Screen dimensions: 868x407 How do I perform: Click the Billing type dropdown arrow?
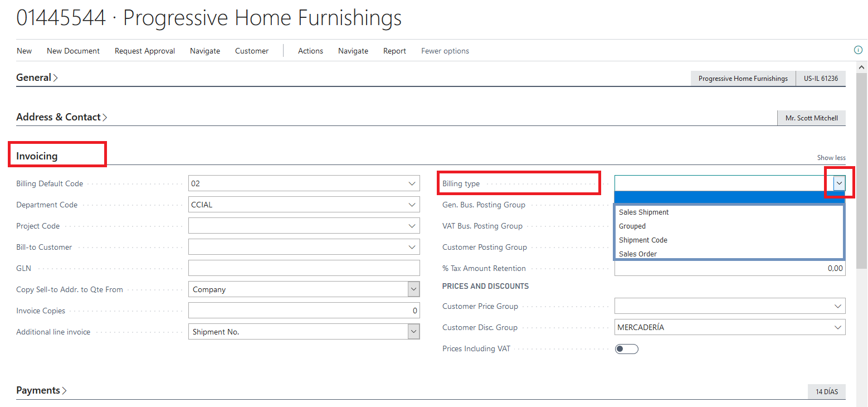pyautogui.click(x=840, y=183)
